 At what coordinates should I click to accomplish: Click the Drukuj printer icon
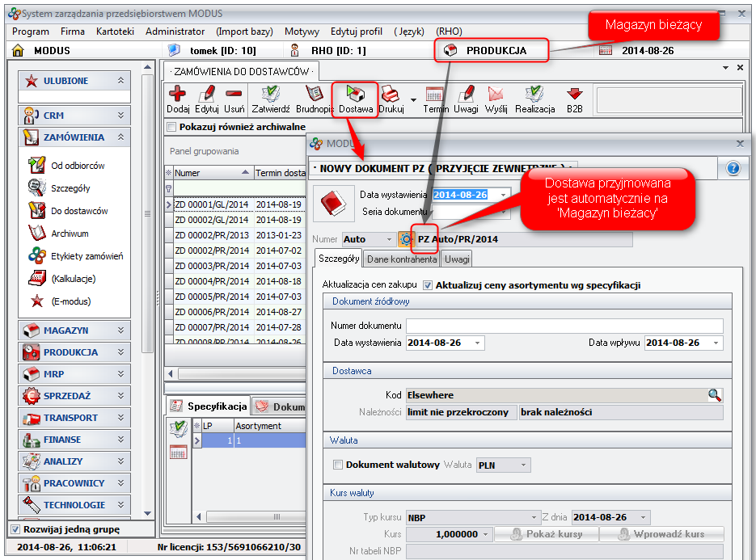[390, 94]
